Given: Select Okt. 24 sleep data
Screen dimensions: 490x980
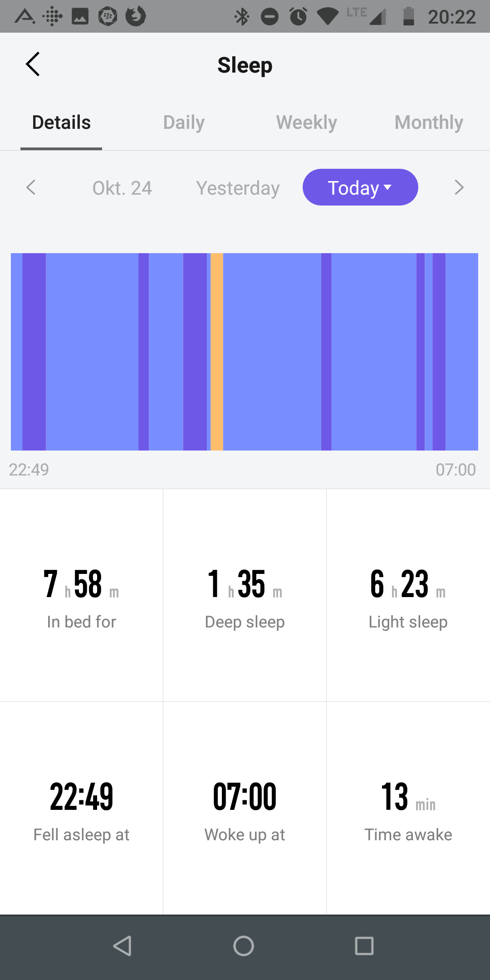Looking at the screenshot, I should coord(122,188).
